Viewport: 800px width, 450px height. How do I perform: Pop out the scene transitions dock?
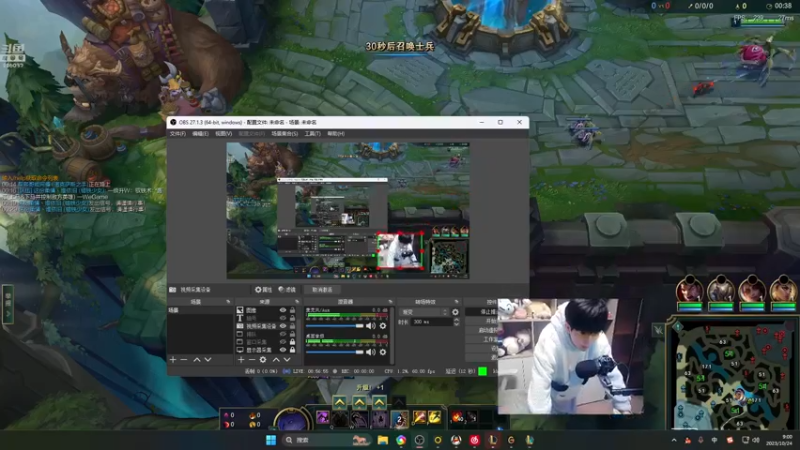[x=457, y=302]
